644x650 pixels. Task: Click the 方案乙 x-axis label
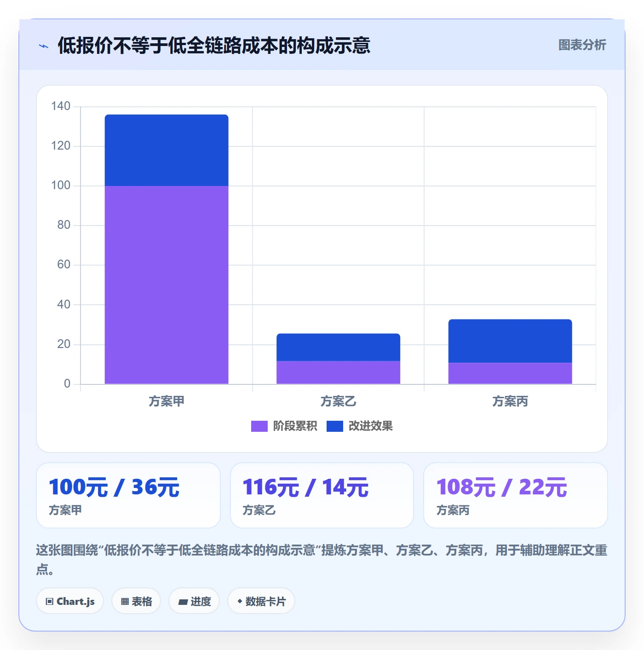pos(338,401)
